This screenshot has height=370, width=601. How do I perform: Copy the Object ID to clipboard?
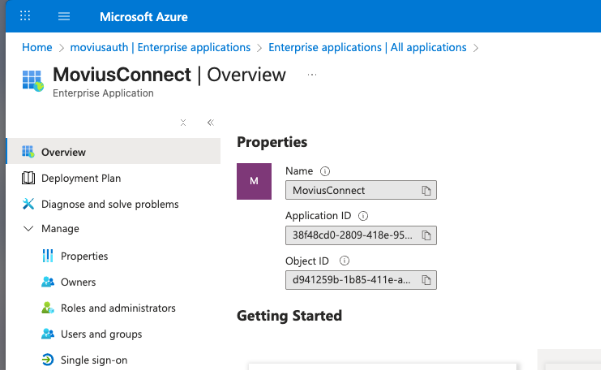(x=426, y=280)
